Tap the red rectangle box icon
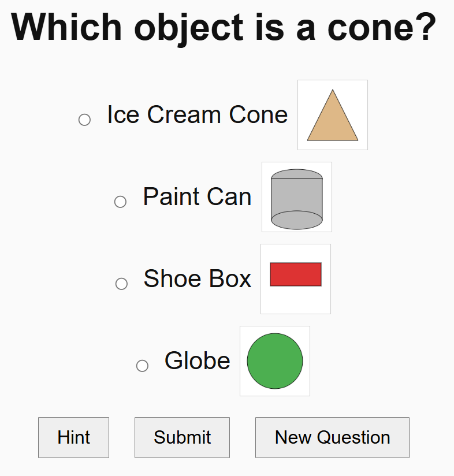The image size is (454, 476). [296, 274]
